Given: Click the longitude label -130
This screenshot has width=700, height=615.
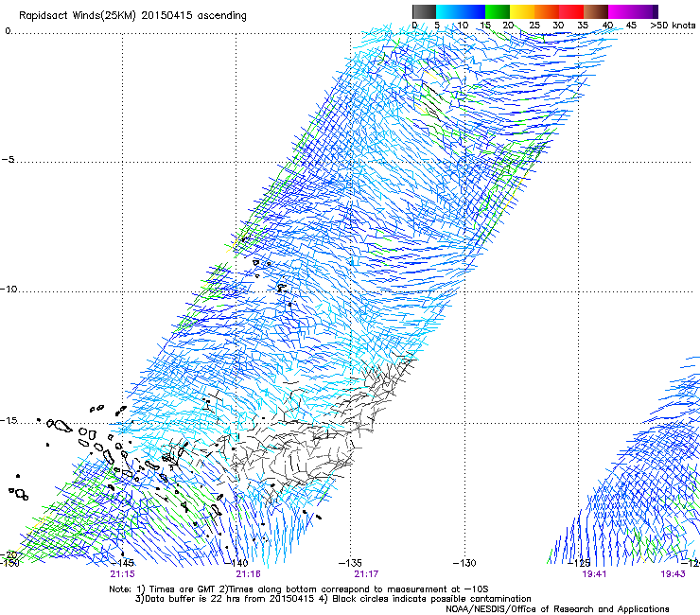Looking at the screenshot, I should pos(464,563).
